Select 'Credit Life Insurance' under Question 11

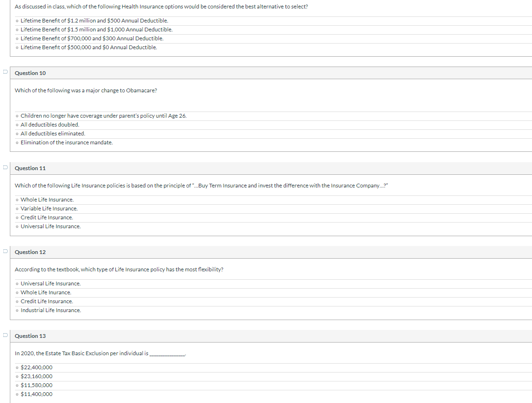[x=16, y=217]
